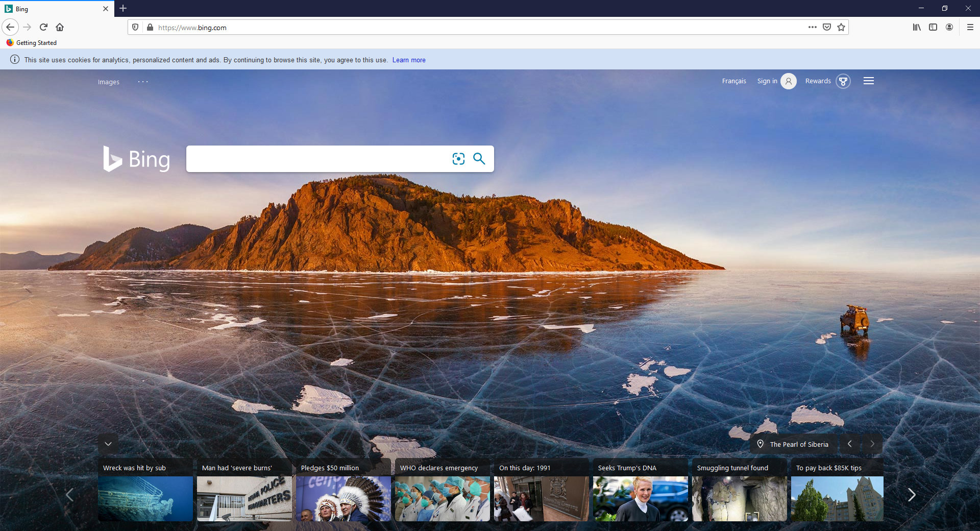Screen dimensions: 980x531
Task: Toggle the Firefox sidebar view
Action: point(933,28)
